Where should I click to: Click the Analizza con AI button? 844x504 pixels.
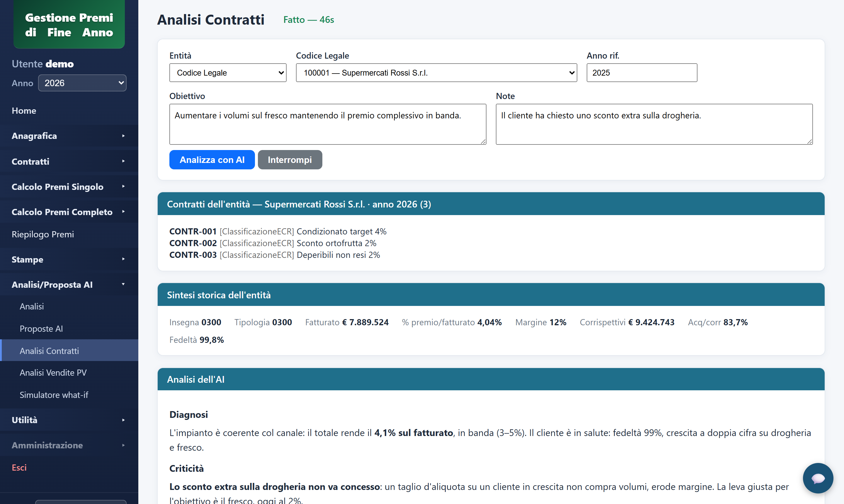[x=212, y=160]
